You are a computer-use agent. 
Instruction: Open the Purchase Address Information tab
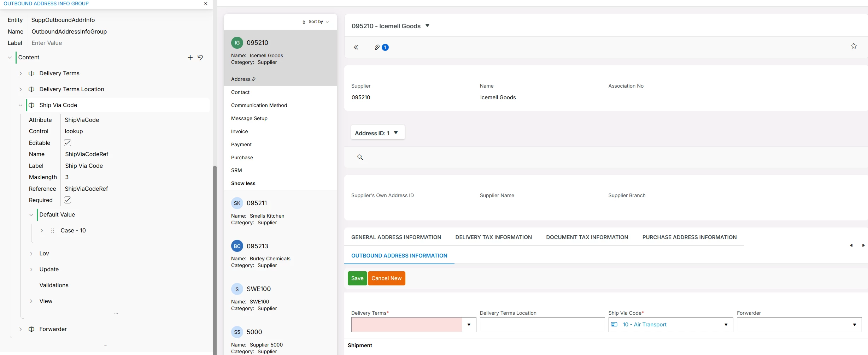click(x=689, y=237)
